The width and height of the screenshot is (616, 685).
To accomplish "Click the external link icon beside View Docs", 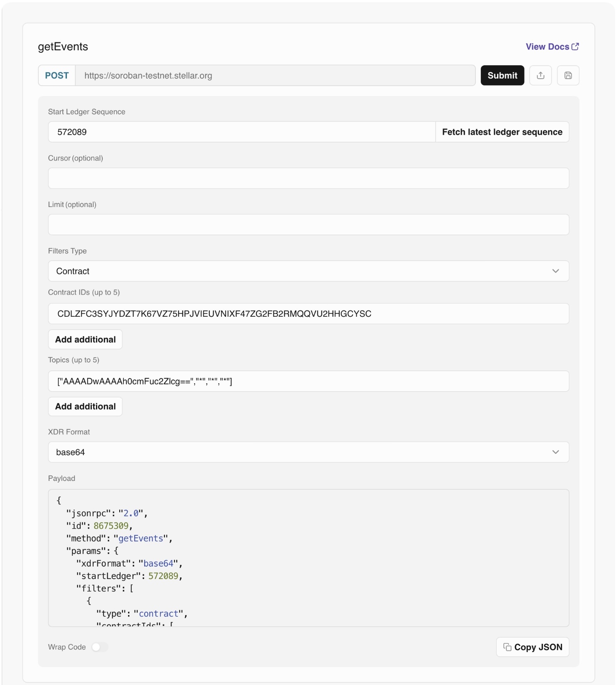I will [x=575, y=47].
